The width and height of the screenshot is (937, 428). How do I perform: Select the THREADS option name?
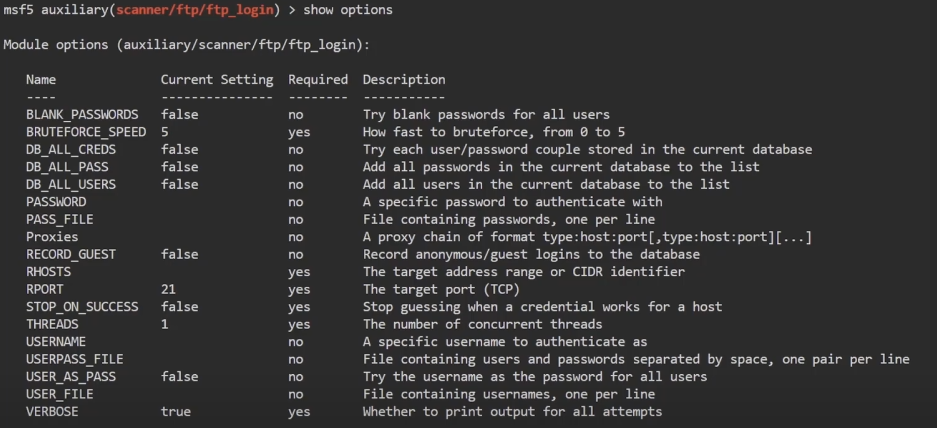click(x=52, y=324)
